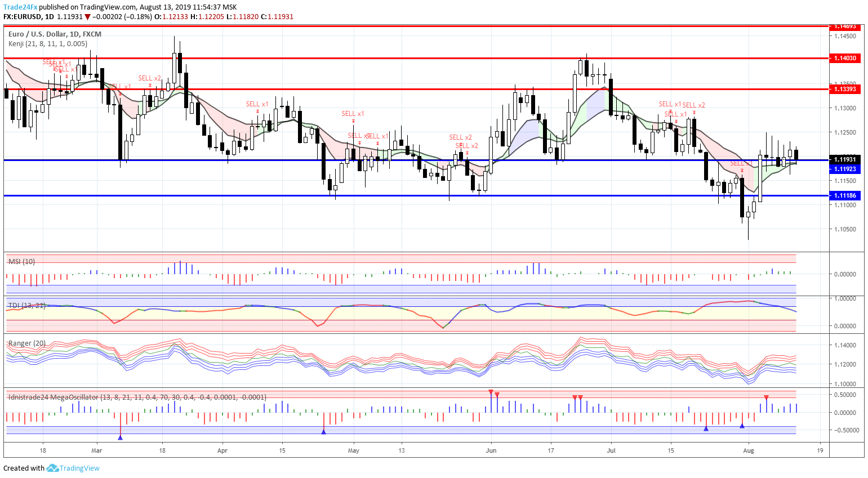Click the 1.11923 blue price tag

pos(845,169)
